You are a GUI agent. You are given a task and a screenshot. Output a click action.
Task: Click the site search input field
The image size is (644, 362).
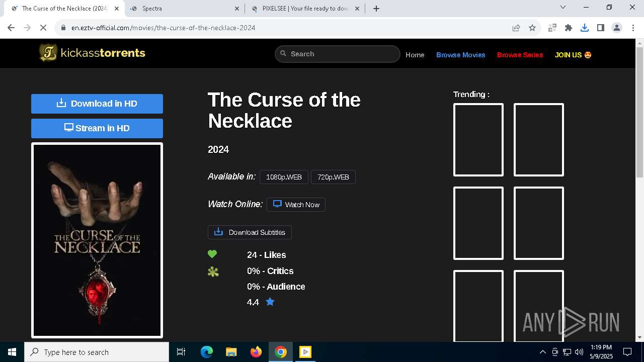tap(338, 54)
